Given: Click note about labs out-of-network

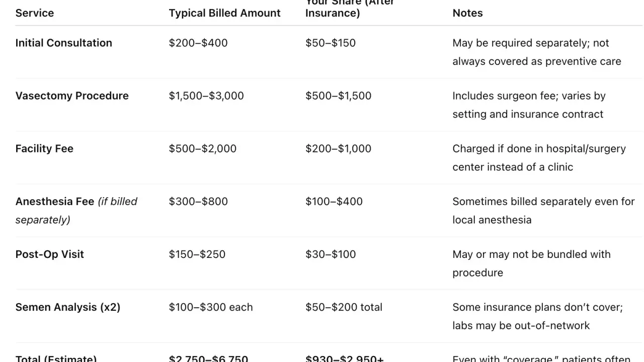Looking at the screenshot, I should (x=537, y=316).
